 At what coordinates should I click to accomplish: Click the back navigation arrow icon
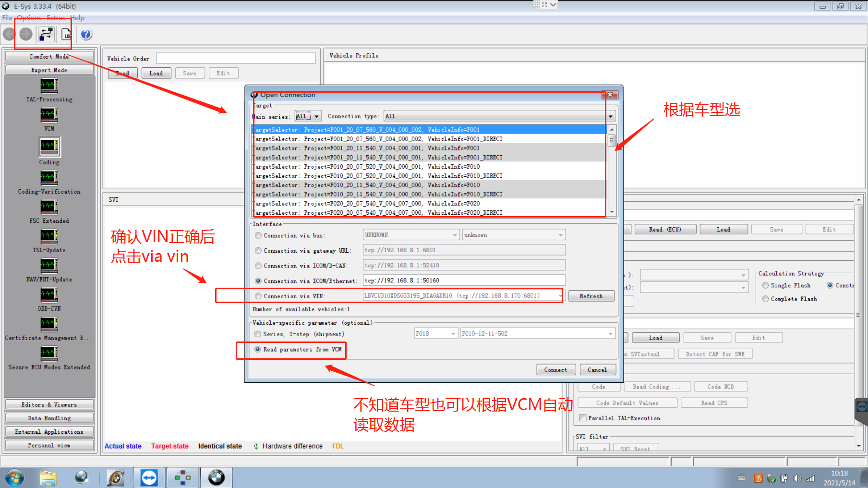(x=9, y=34)
